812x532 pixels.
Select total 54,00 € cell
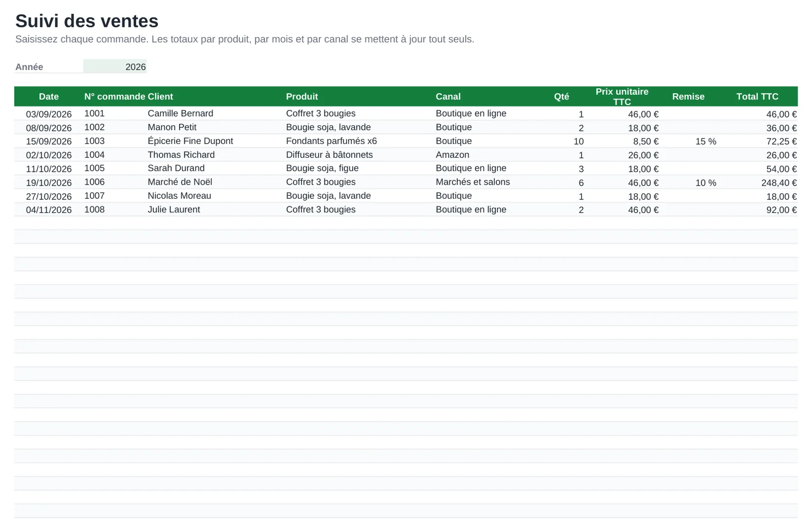[x=757, y=169]
